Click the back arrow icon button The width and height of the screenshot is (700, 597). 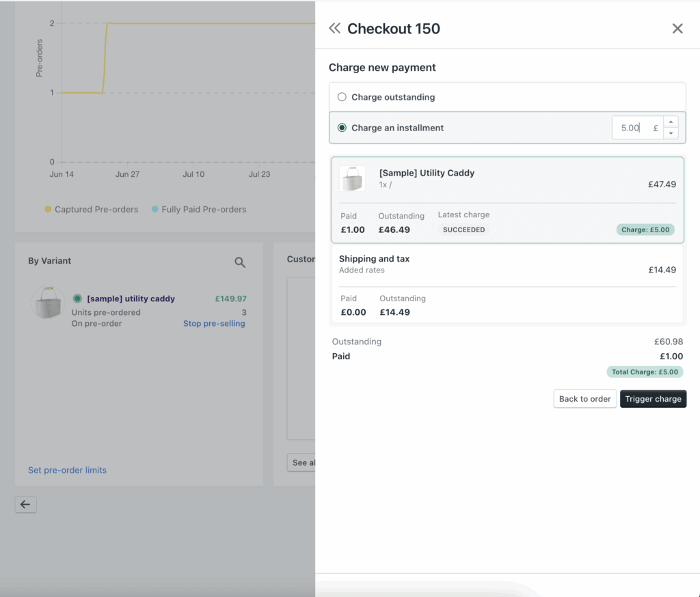25,504
